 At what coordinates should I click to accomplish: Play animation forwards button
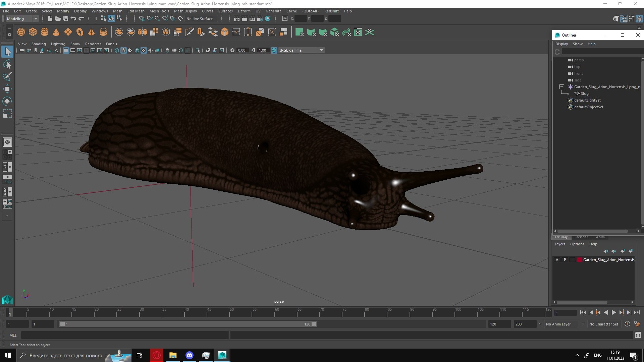613,312
